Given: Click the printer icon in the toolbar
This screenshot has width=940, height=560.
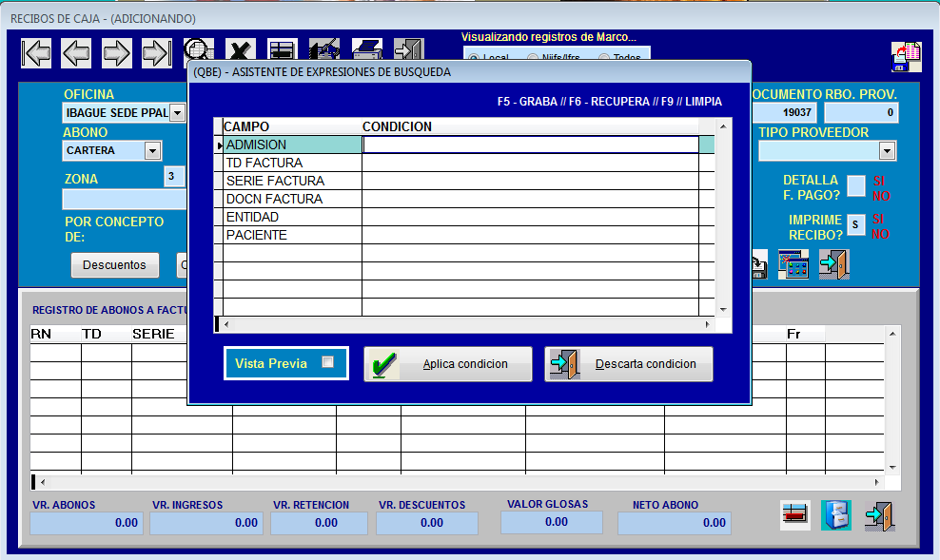Looking at the screenshot, I should pos(367,49).
